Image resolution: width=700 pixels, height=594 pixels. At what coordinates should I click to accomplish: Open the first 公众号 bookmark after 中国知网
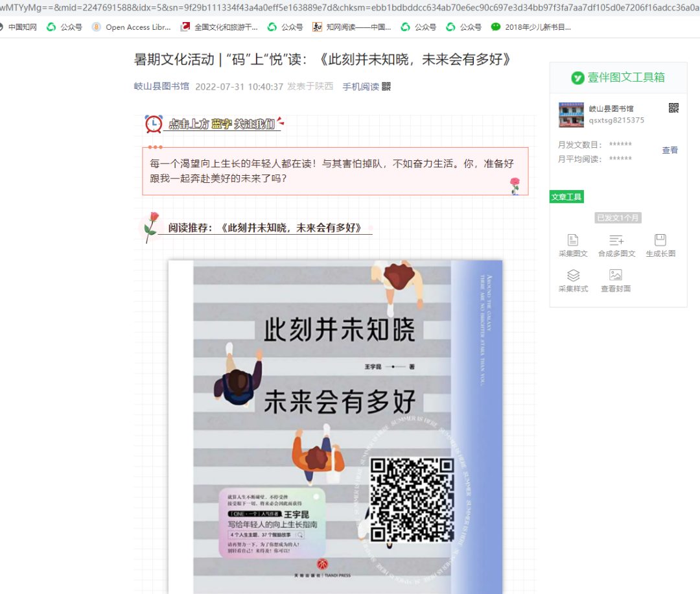pos(65,27)
